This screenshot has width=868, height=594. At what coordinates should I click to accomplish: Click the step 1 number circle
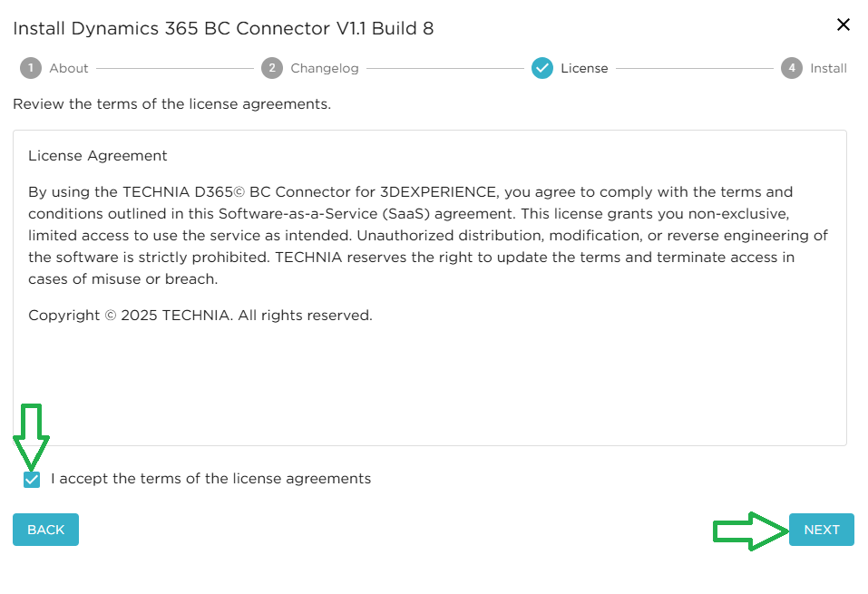tap(31, 68)
